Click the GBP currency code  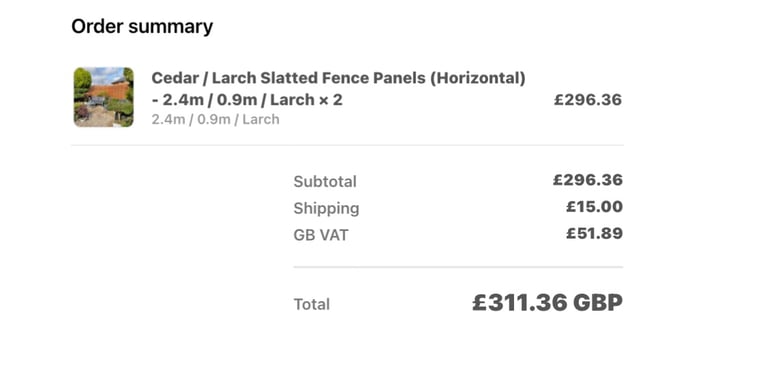[598, 303]
